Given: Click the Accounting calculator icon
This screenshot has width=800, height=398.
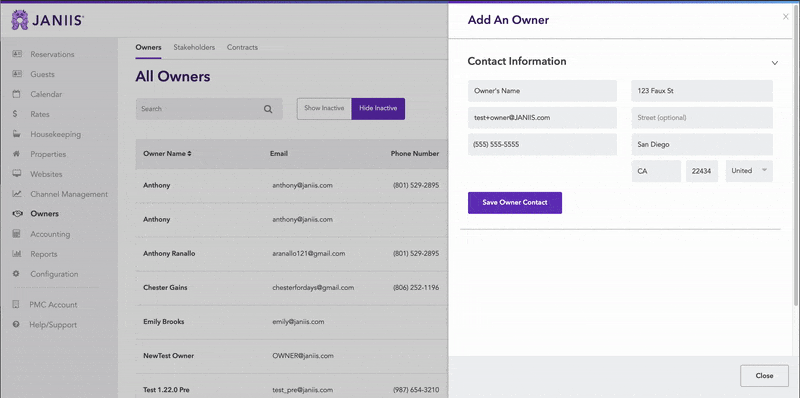Looking at the screenshot, I should [x=16, y=234].
